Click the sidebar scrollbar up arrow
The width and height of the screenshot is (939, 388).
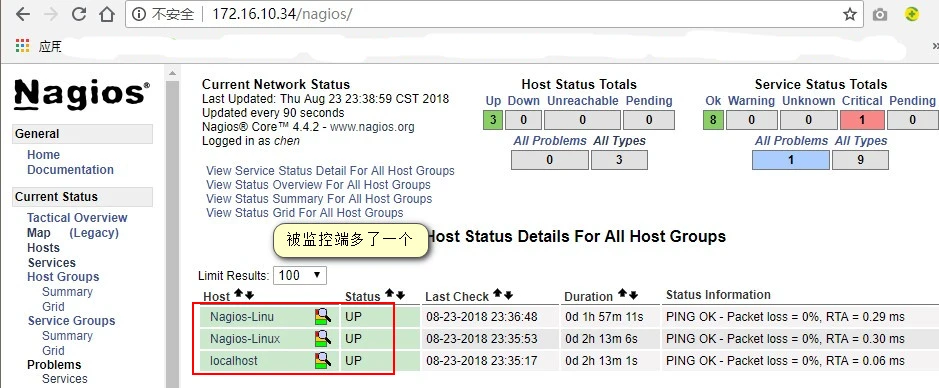(x=172, y=73)
